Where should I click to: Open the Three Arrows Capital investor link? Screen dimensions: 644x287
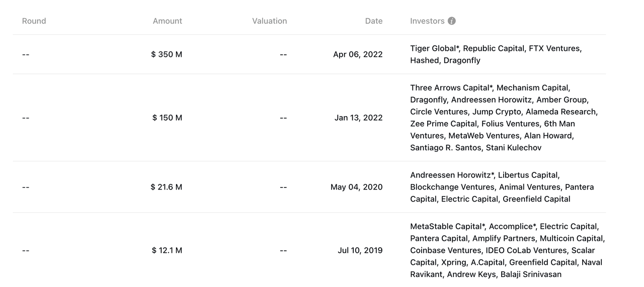pyautogui.click(x=449, y=87)
